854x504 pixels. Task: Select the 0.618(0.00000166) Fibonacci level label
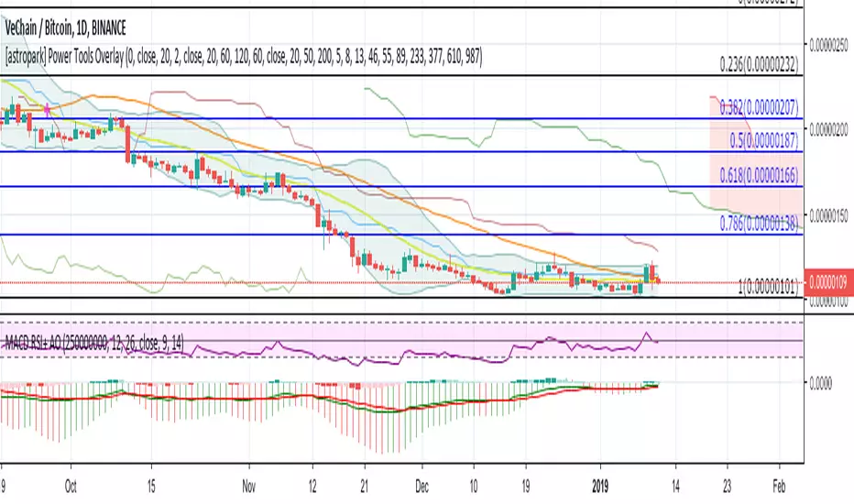coord(759,175)
